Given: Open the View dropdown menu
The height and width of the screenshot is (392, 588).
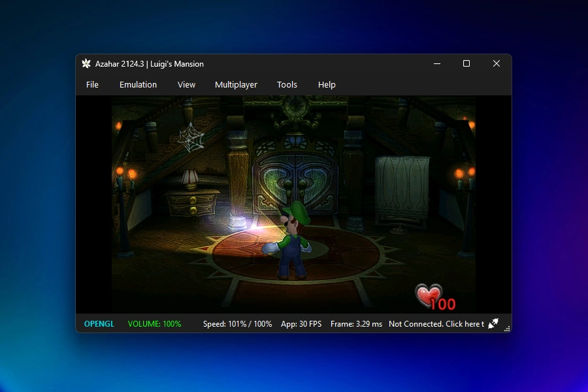Looking at the screenshot, I should (x=186, y=85).
